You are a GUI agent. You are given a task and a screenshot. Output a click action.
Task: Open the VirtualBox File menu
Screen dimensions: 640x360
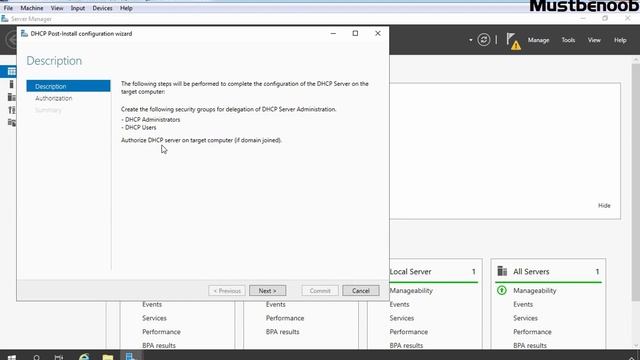point(8,8)
